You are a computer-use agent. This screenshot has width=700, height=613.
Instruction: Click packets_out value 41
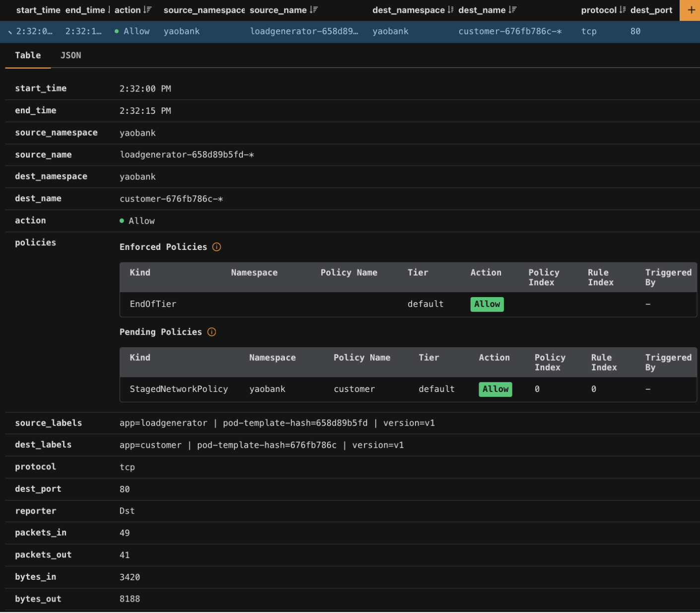coord(125,555)
